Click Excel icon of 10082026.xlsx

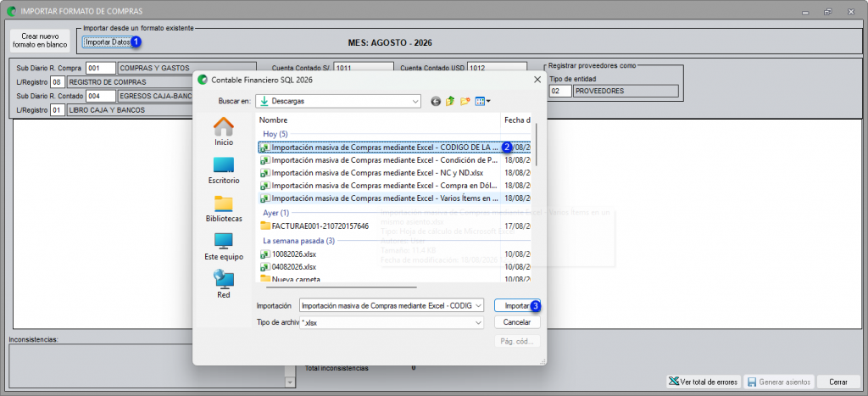coord(265,254)
